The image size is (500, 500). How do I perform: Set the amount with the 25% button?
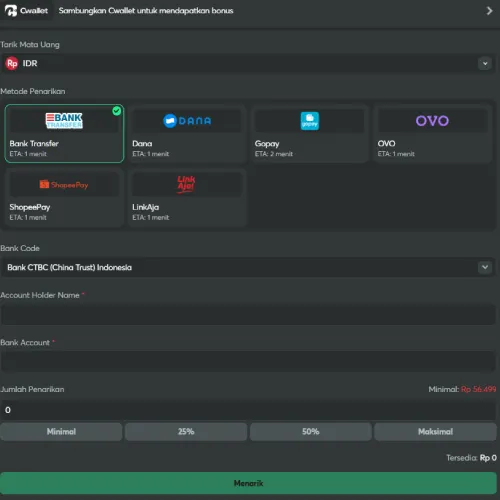(186, 432)
